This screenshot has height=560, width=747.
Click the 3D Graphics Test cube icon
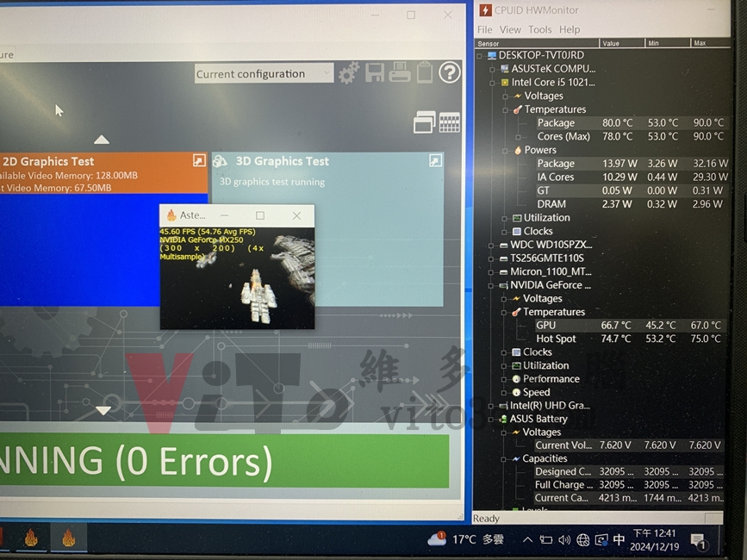coord(220,161)
